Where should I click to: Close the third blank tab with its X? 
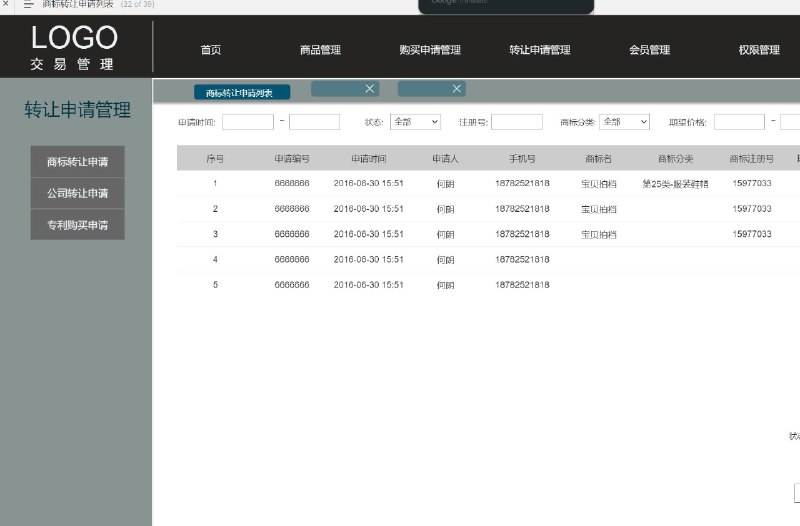[457, 89]
